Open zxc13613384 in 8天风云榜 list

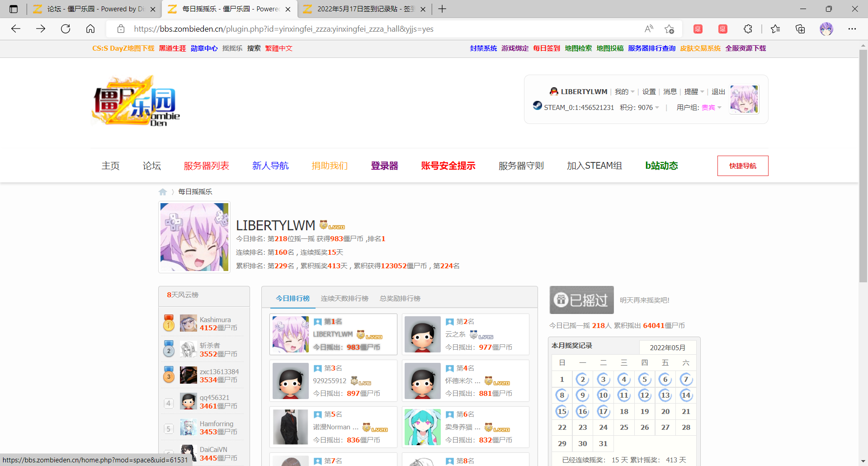[219, 372]
